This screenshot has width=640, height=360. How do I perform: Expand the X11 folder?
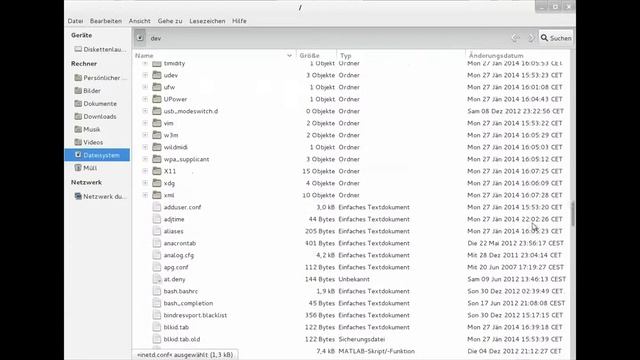pyautogui.click(x=145, y=171)
